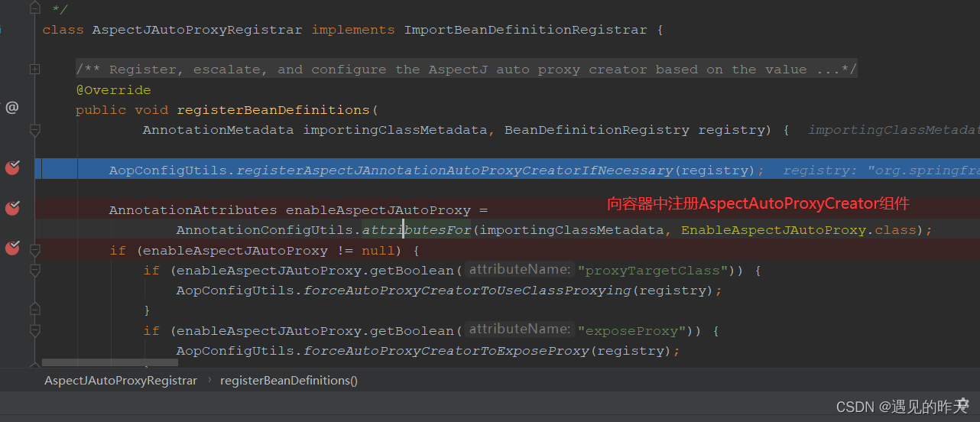Click attributeName hint before "exposeProxy"
The height and width of the screenshot is (422, 980).
tap(520, 329)
